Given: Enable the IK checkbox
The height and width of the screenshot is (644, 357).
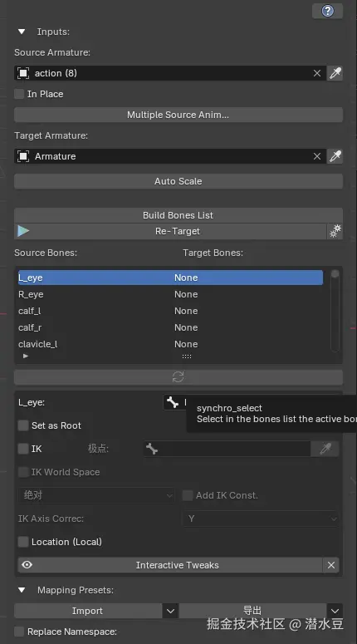Looking at the screenshot, I should 23,449.
